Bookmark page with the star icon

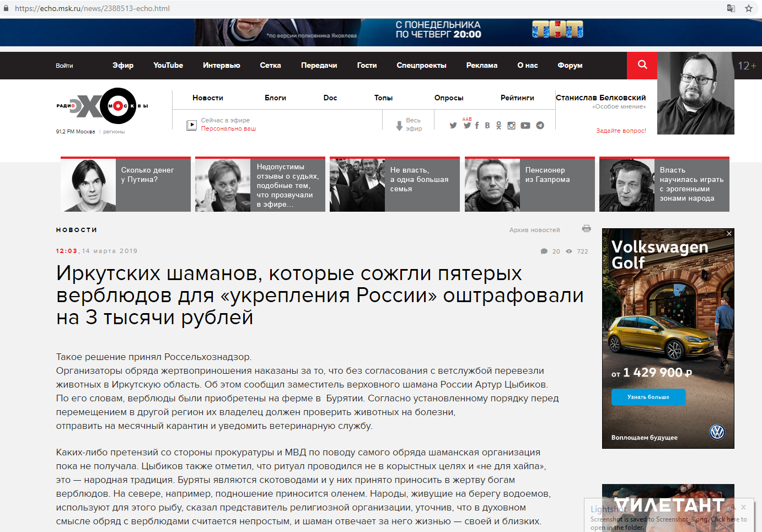(x=749, y=8)
